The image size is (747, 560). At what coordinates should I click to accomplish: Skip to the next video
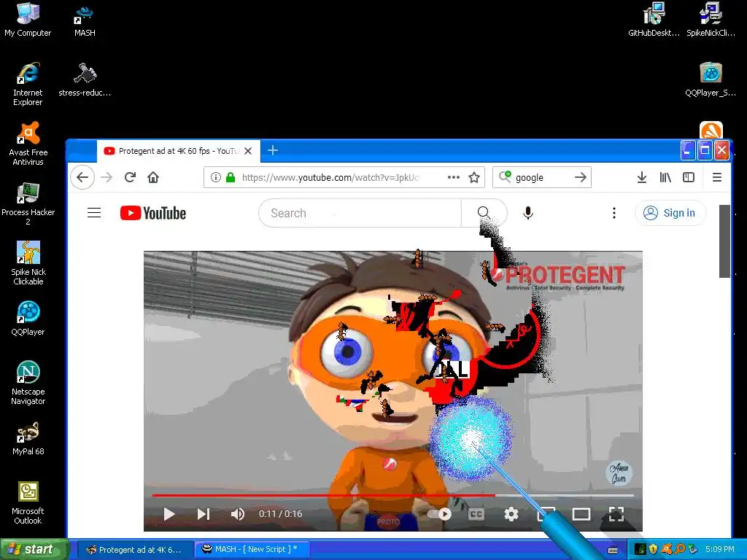(204, 514)
